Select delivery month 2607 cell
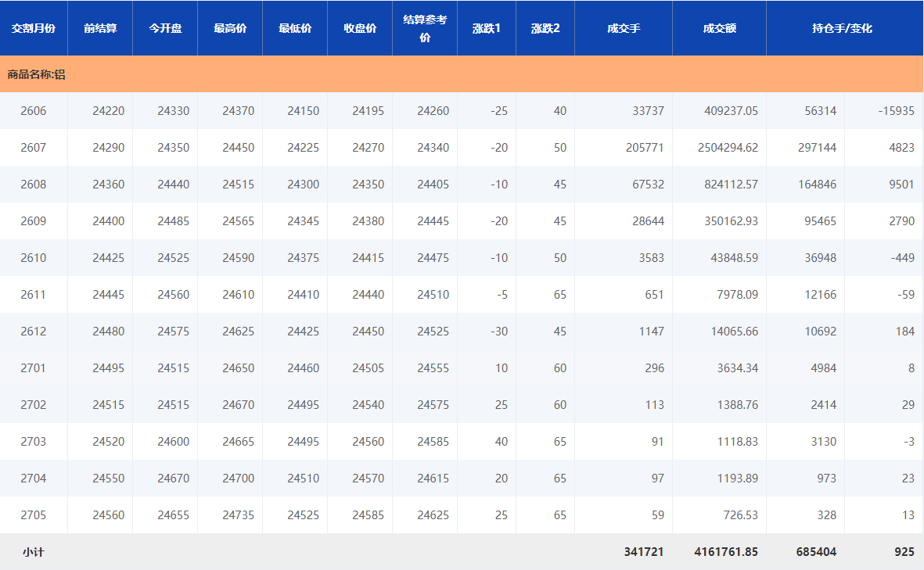924x570 pixels. pyautogui.click(x=33, y=147)
